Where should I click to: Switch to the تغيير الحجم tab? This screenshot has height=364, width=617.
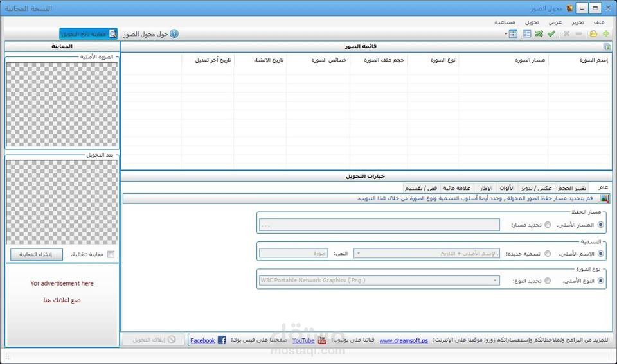click(572, 188)
